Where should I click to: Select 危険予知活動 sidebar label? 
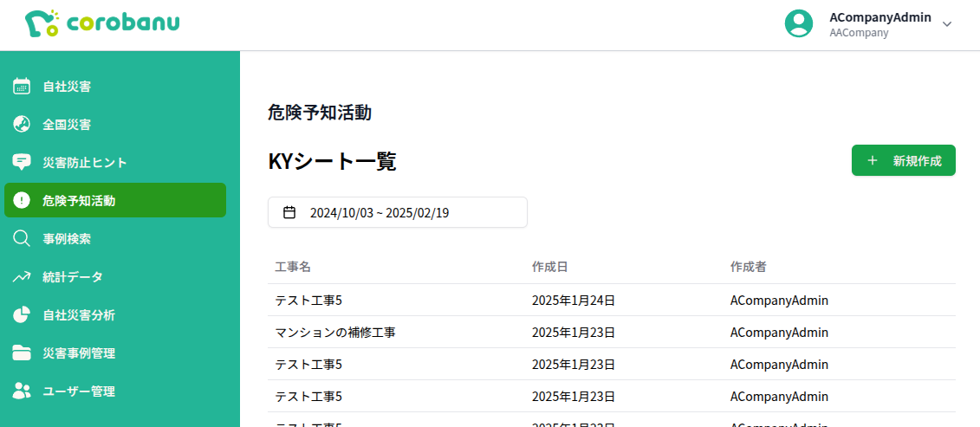click(x=79, y=201)
